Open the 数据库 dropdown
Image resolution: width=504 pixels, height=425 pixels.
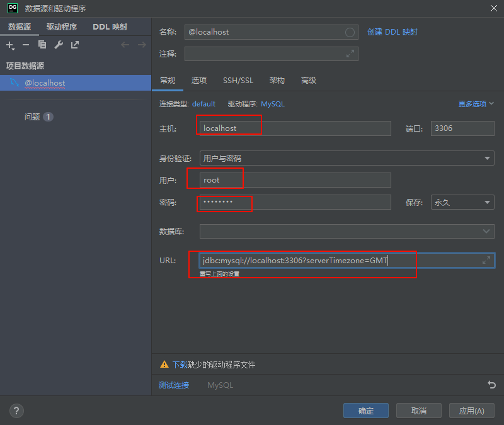coord(347,231)
